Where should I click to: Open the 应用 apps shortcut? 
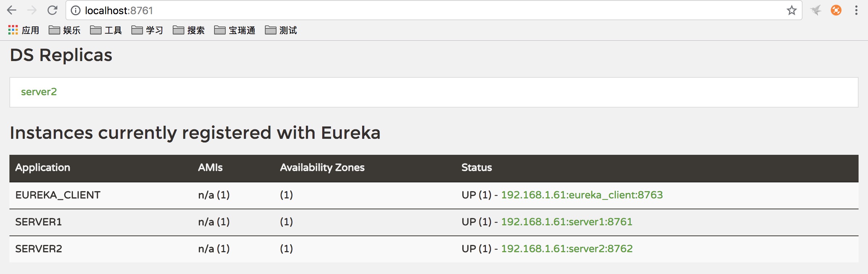point(24,30)
